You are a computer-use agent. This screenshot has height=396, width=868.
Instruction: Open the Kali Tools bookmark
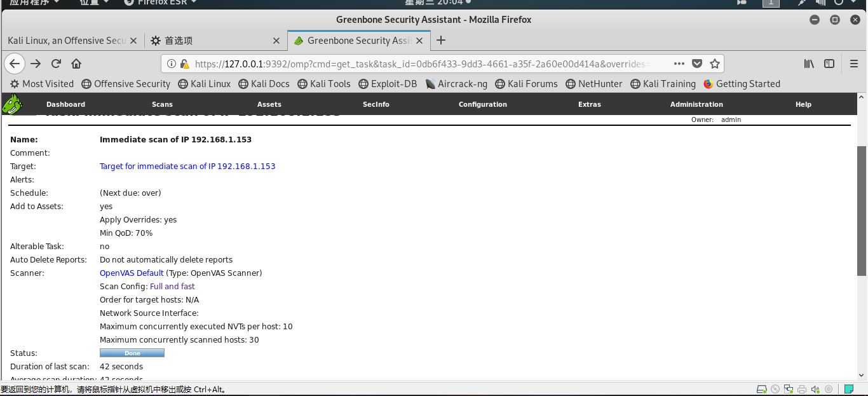pyautogui.click(x=324, y=84)
